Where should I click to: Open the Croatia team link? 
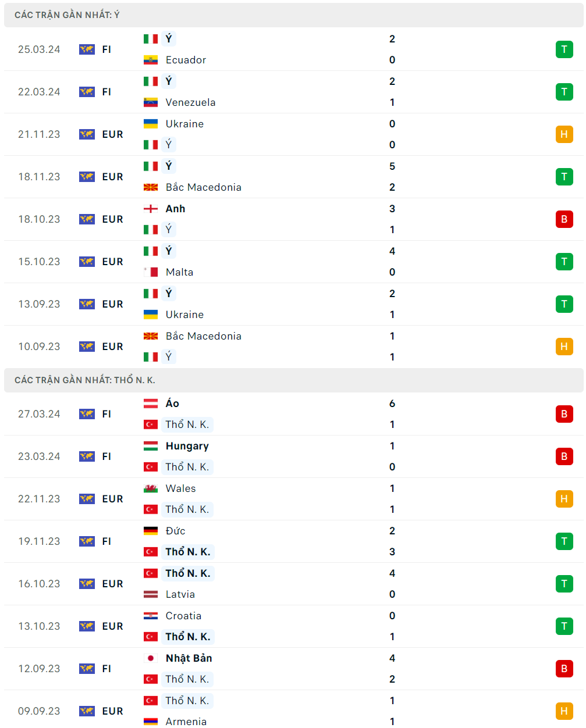[183, 616]
